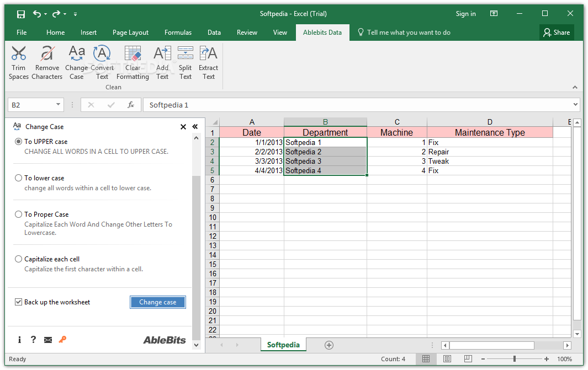Collapse the Change Case pane with double chevron
Screen dimensions: 588x370
pos(195,127)
